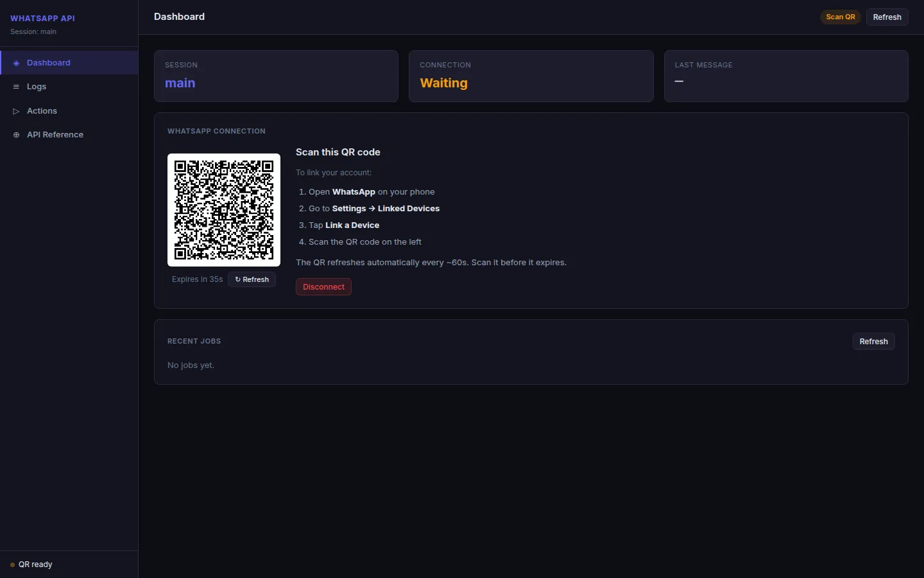The width and height of the screenshot is (924, 578).
Task: Click the 'Scan the QR code on the left' step
Action: [x=365, y=242]
